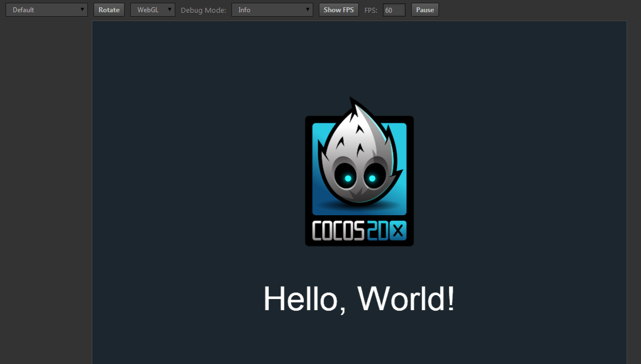Click the Rotate button
641x364 pixels.
click(x=109, y=10)
